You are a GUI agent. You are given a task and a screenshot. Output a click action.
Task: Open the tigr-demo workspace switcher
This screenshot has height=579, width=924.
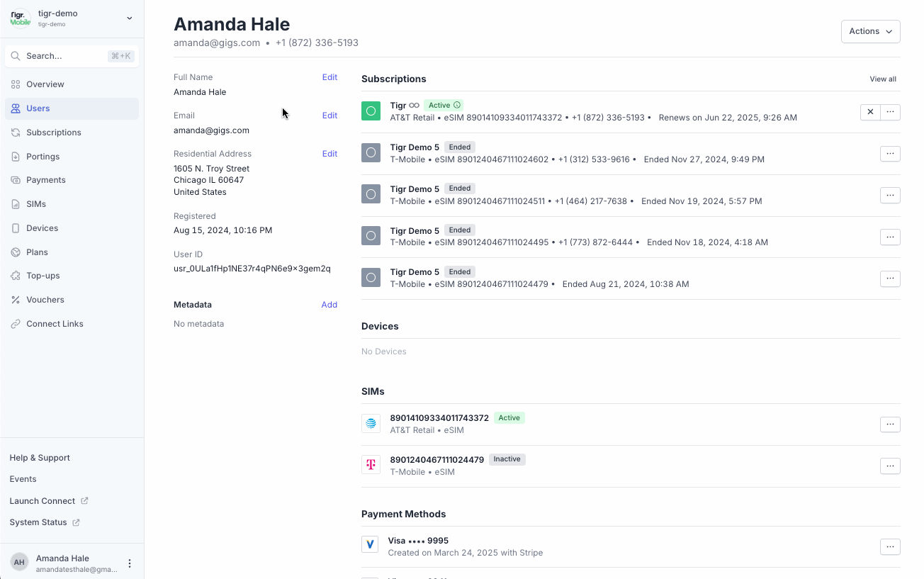(x=71, y=18)
